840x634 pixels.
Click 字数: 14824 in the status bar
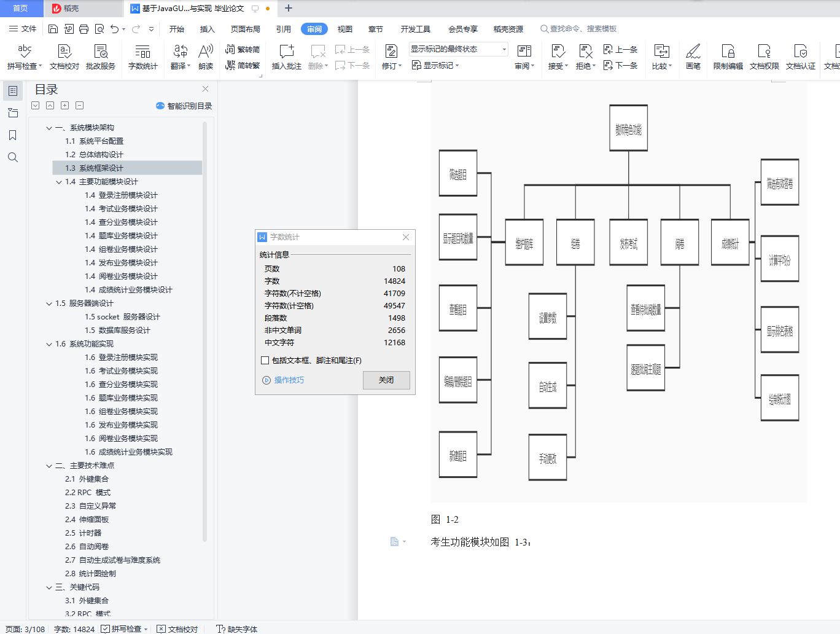coord(74,629)
